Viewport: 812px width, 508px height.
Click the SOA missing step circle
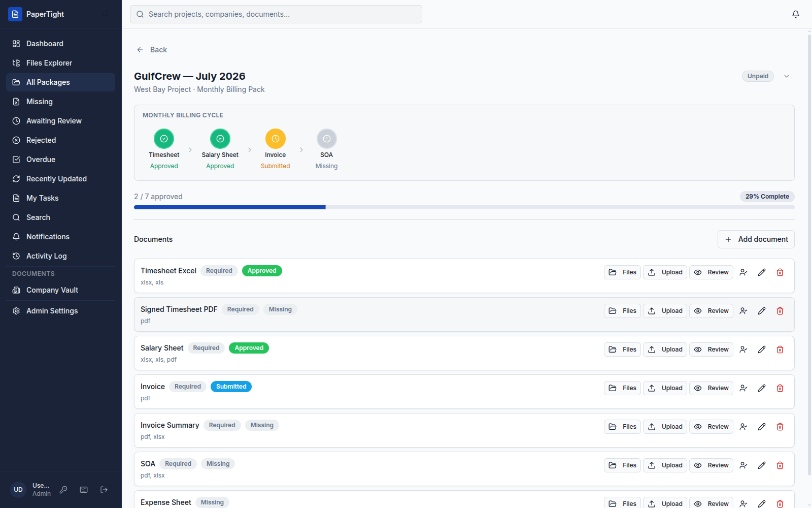coord(327,139)
